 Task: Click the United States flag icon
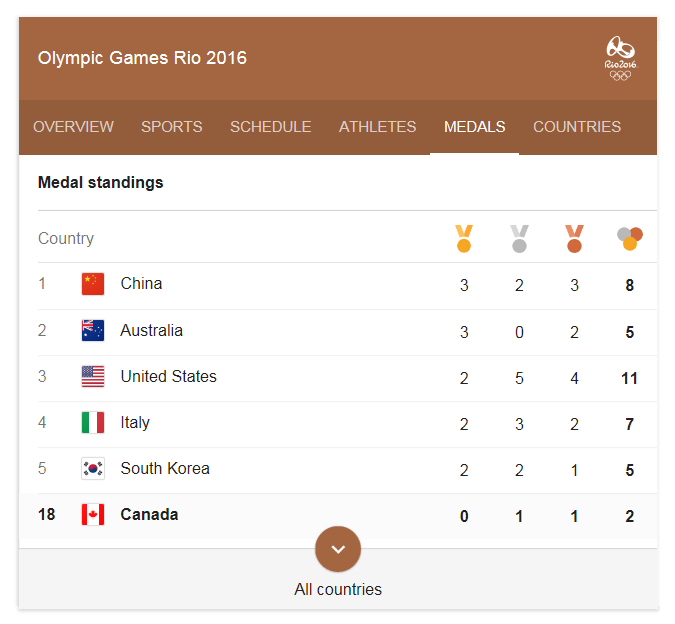pyautogui.click(x=93, y=377)
